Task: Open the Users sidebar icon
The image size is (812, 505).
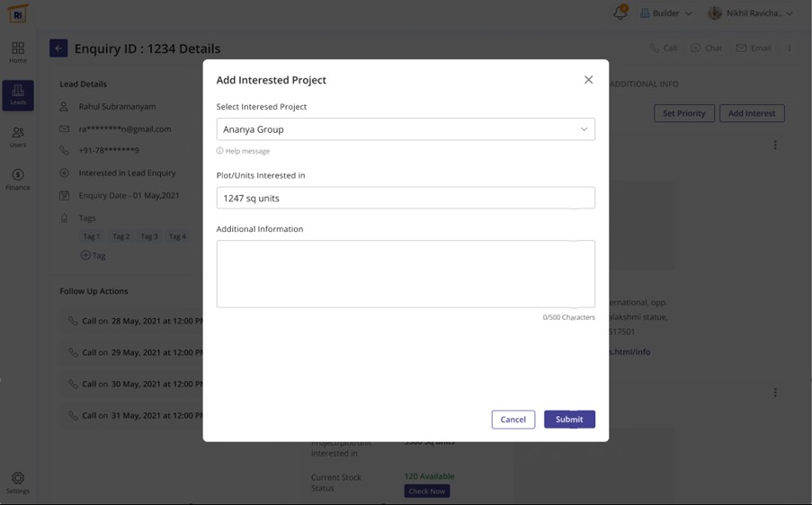Action: 18,137
